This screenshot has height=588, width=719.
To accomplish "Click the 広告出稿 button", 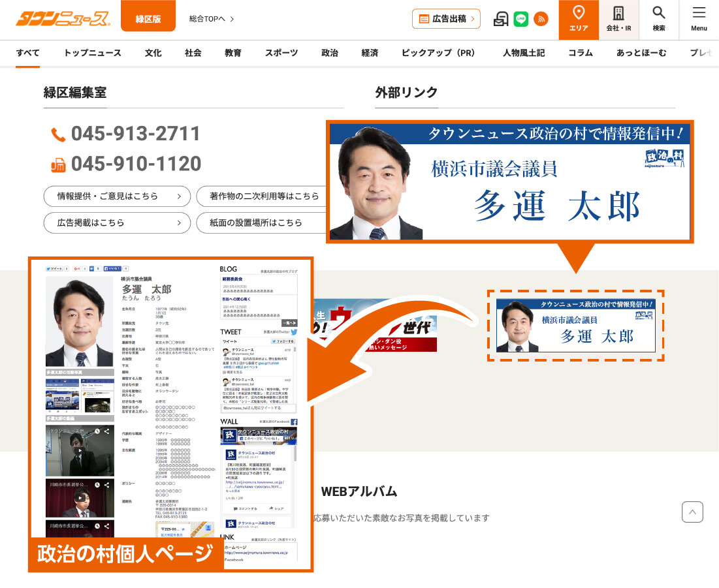I will pyautogui.click(x=446, y=19).
